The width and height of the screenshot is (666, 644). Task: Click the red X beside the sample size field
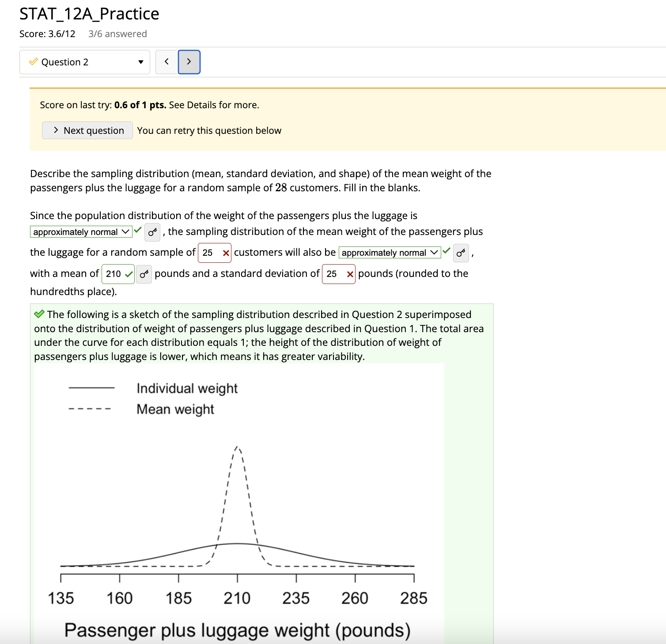click(226, 253)
